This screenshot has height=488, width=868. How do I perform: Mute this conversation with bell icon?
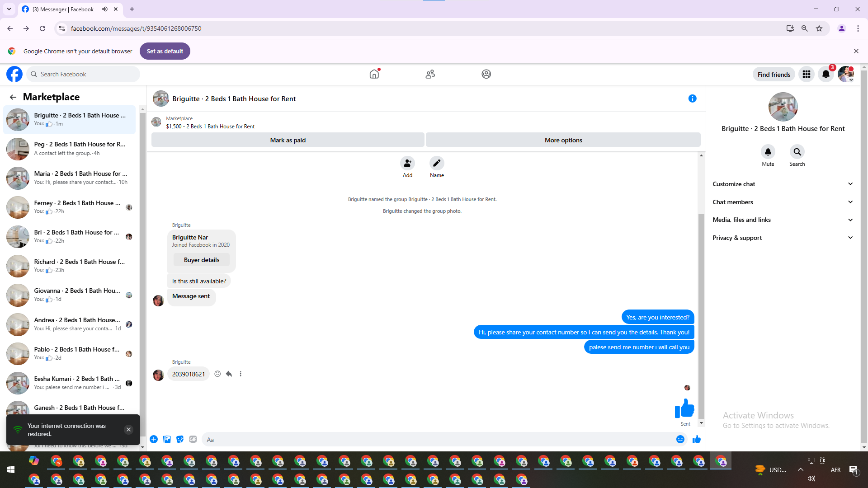(768, 152)
